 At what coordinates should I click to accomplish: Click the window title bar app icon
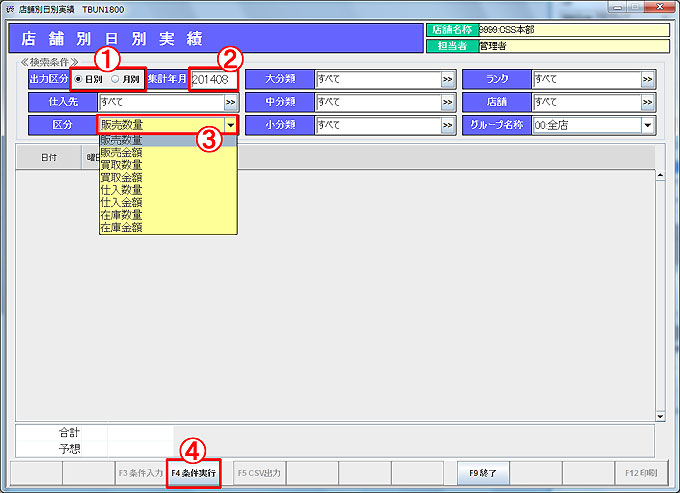[10, 10]
